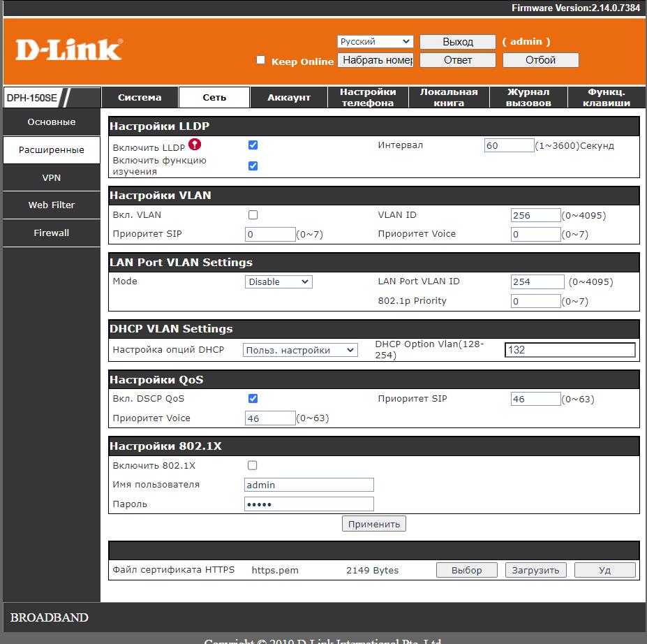Open the VPN sidebar section
The height and width of the screenshot is (644, 647).
52,177
